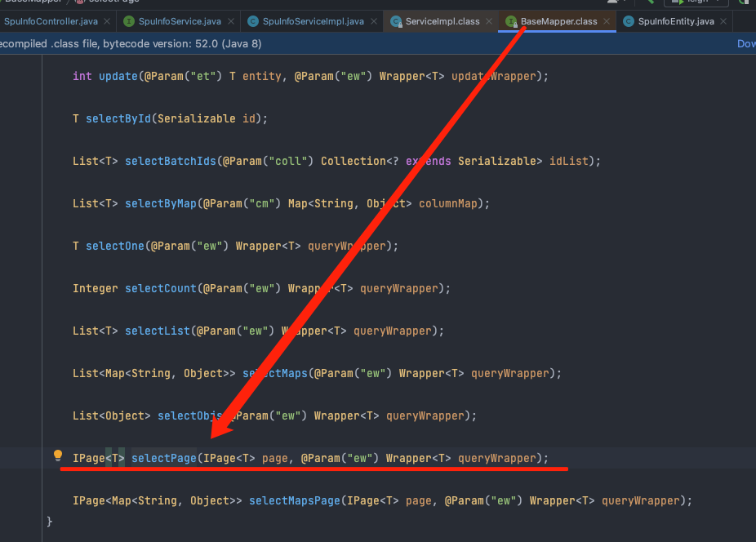
Task: Click the selectCount method name
Action: (161, 288)
